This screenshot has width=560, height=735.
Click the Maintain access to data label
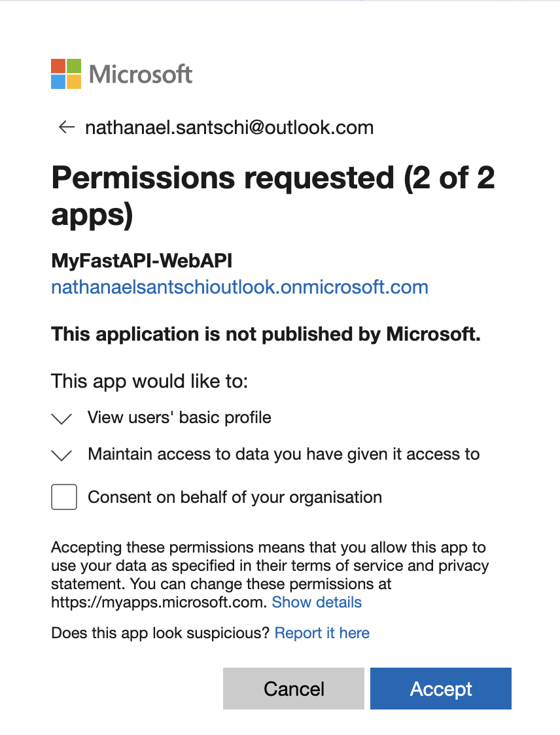(283, 454)
